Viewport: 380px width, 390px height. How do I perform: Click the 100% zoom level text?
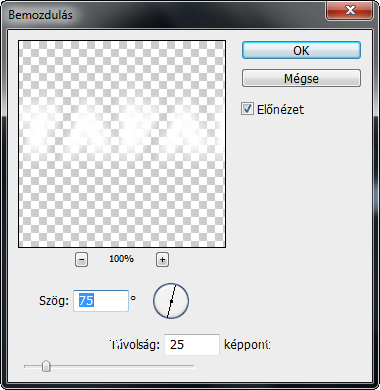122,259
